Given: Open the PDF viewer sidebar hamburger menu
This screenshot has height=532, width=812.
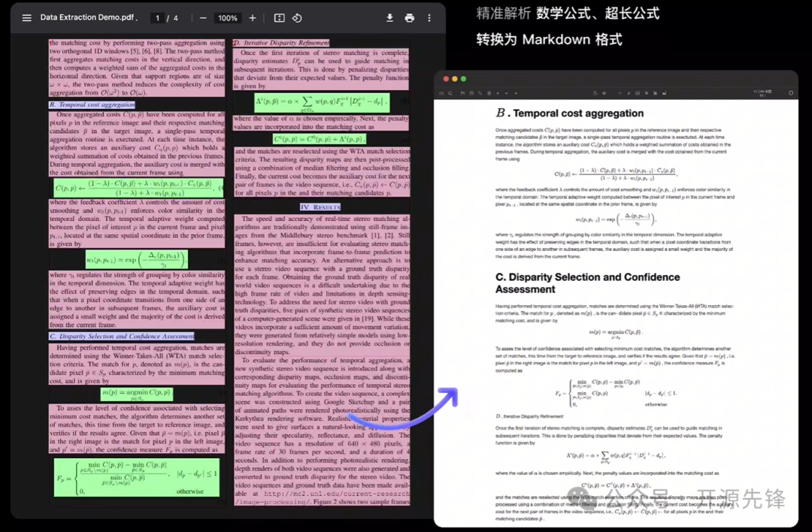Looking at the screenshot, I should 27,18.
